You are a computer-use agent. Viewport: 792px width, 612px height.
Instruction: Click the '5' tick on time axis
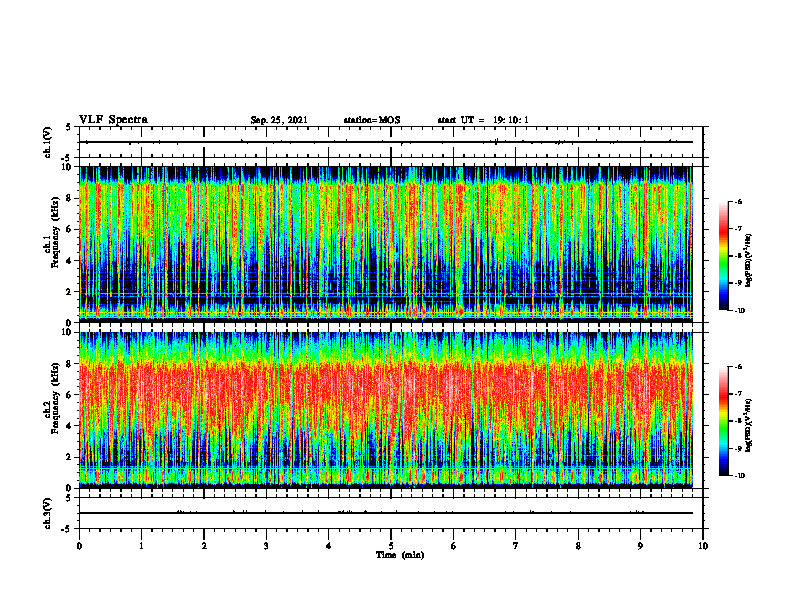(x=391, y=546)
